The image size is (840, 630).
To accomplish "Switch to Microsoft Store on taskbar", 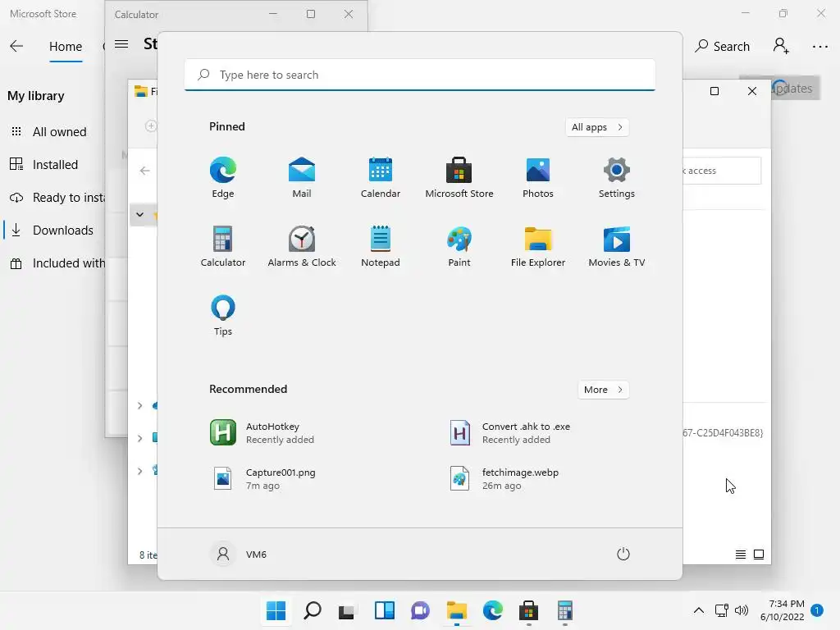I will point(529,610).
